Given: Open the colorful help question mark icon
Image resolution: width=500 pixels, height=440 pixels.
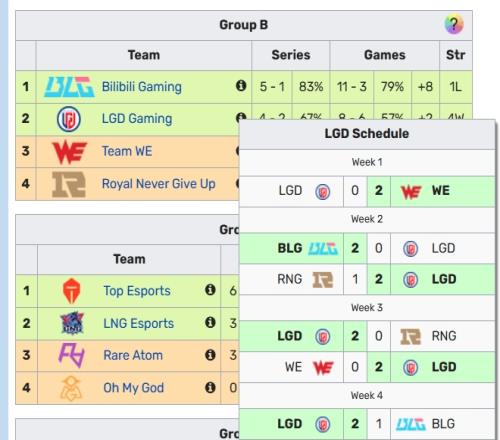Looking at the screenshot, I should point(454,24).
